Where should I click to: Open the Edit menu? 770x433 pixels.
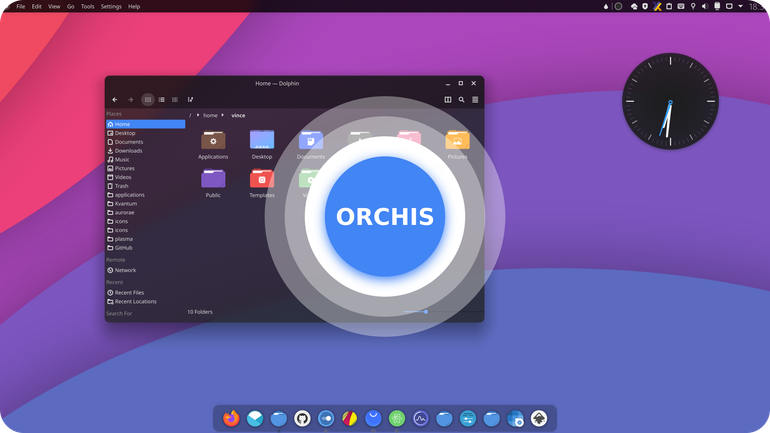click(x=36, y=6)
